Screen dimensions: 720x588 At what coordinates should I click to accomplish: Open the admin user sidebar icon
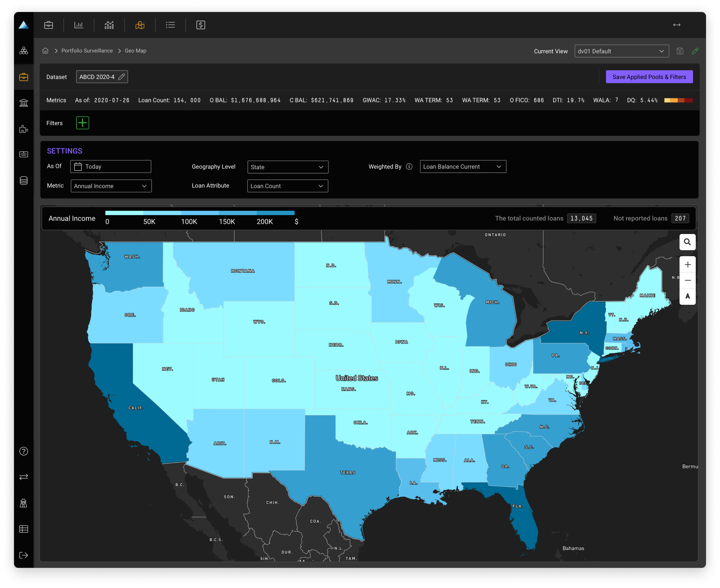tap(24, 503)
